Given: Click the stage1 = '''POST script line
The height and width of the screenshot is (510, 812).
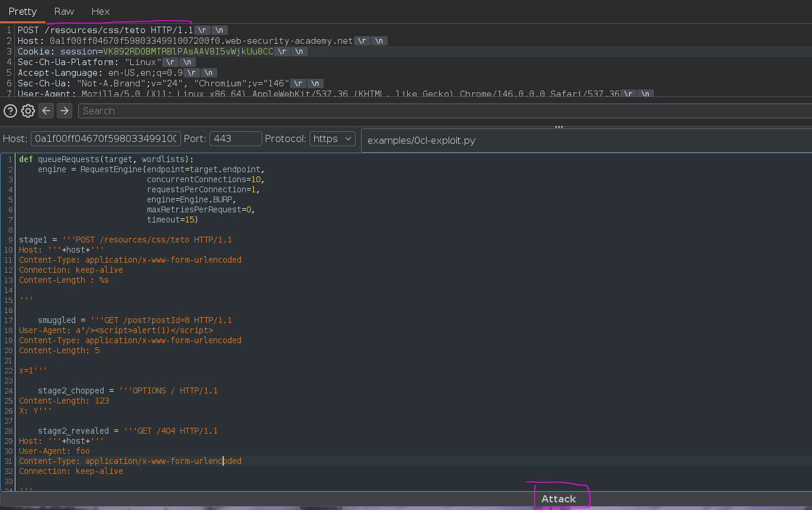Looking at the screenshot, I should tap(125, 240).
